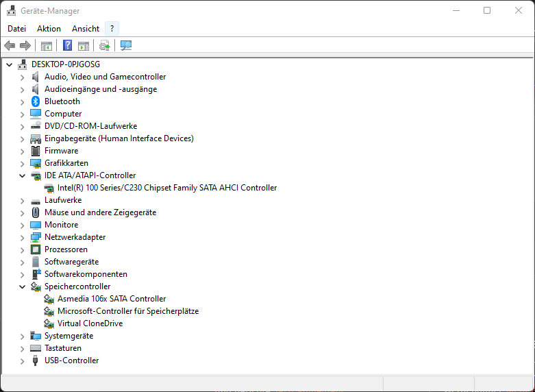
Task: Click the Softwarekomponenten icon
Action: [x=36, y=274]
